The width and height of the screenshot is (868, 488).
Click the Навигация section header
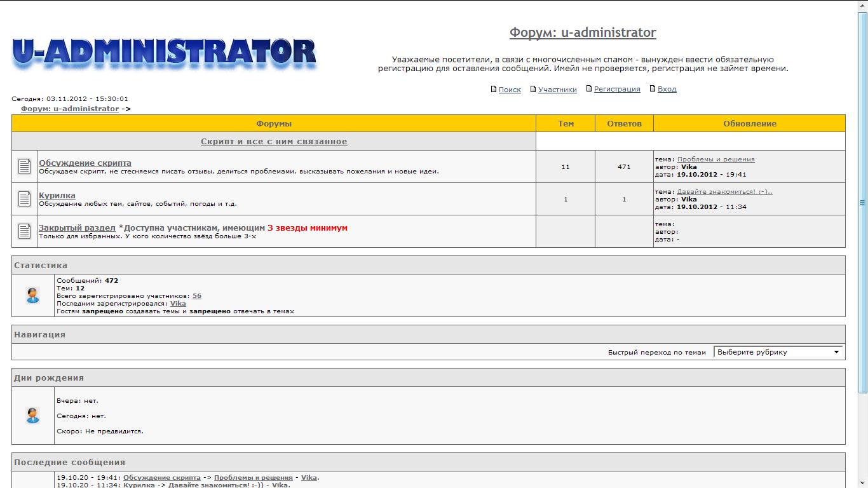pyautogui.click(x=428, y=334)
